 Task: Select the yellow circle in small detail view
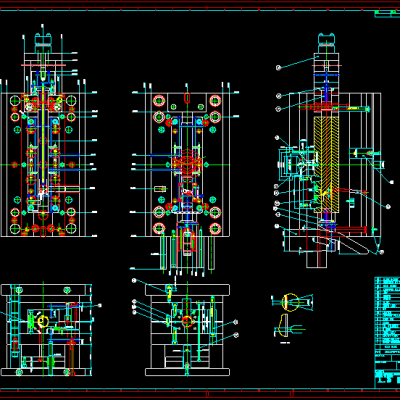click(x=290, y=302)
